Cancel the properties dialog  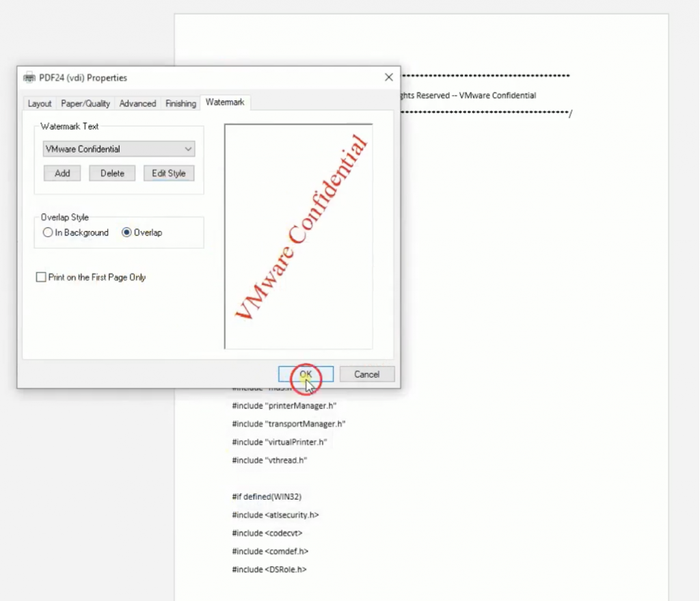tap(367, 374)
